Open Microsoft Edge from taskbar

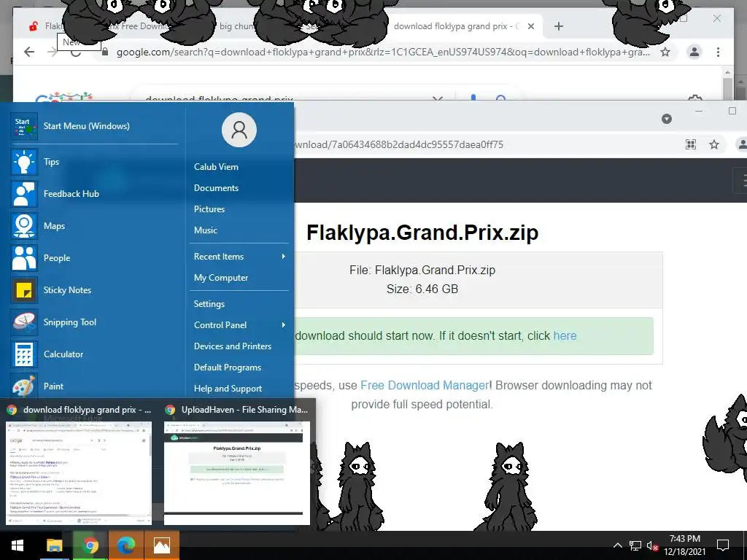pyautogui.click(x=125, y=545)
